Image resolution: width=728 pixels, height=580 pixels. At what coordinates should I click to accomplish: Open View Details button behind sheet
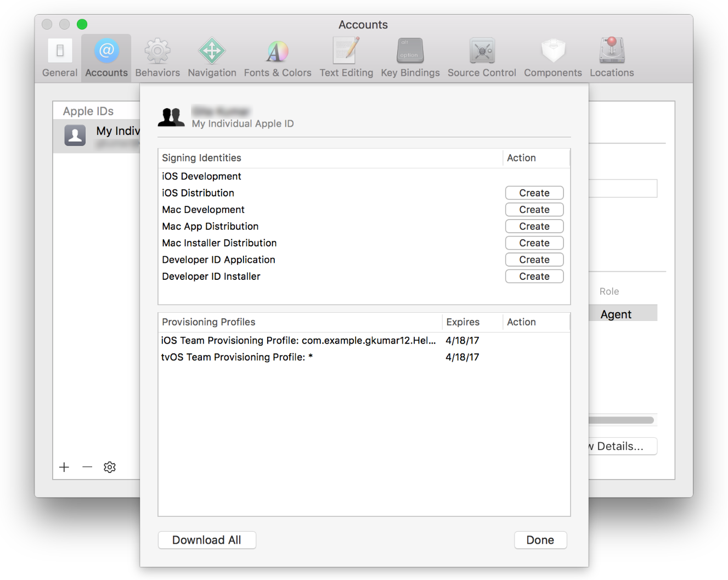(x=623, y=446)
